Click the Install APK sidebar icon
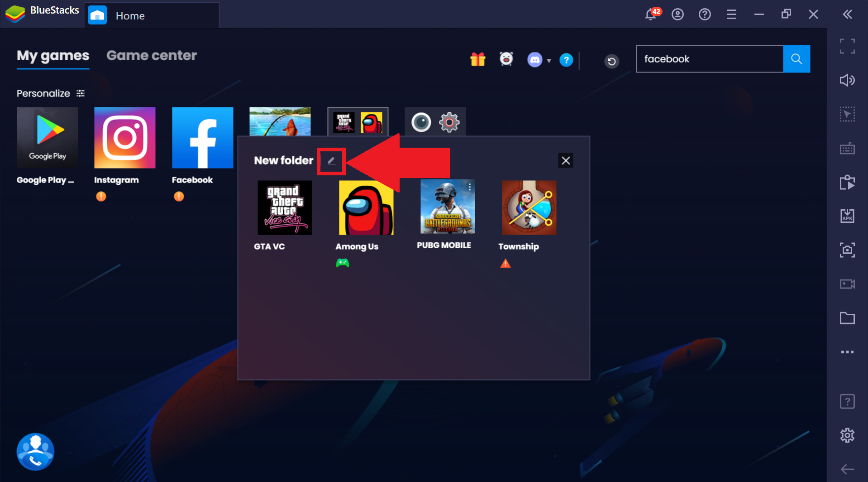868x482 pixels. click(847, 216)
